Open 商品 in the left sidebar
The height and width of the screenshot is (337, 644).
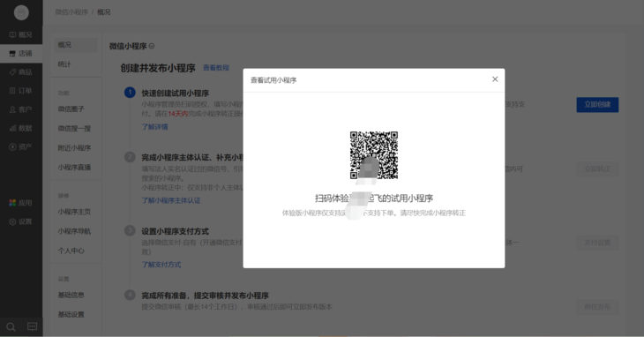coord(21,72)
